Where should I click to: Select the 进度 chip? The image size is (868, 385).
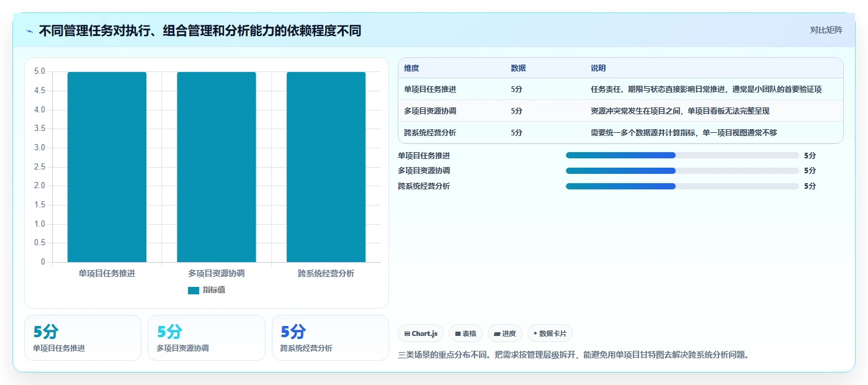505,333
